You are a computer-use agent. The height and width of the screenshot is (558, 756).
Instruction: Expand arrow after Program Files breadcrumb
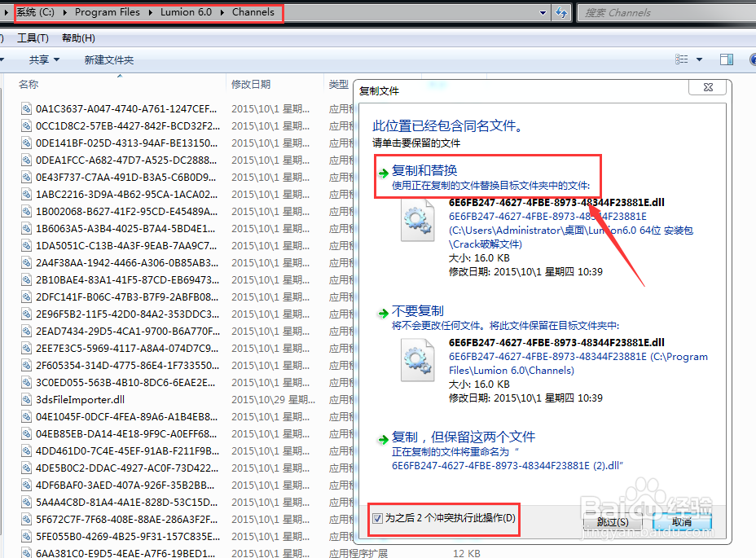151,12
